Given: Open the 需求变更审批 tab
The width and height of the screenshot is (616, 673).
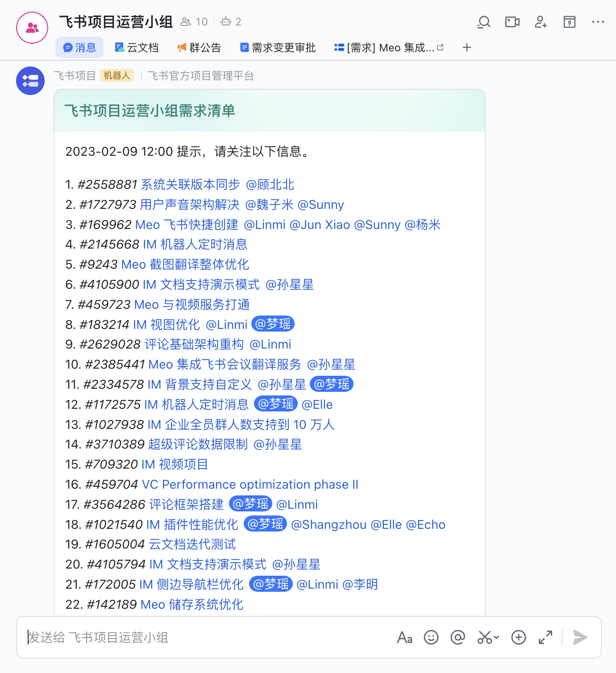Looking at the screenshot, I should click(278, 47).
